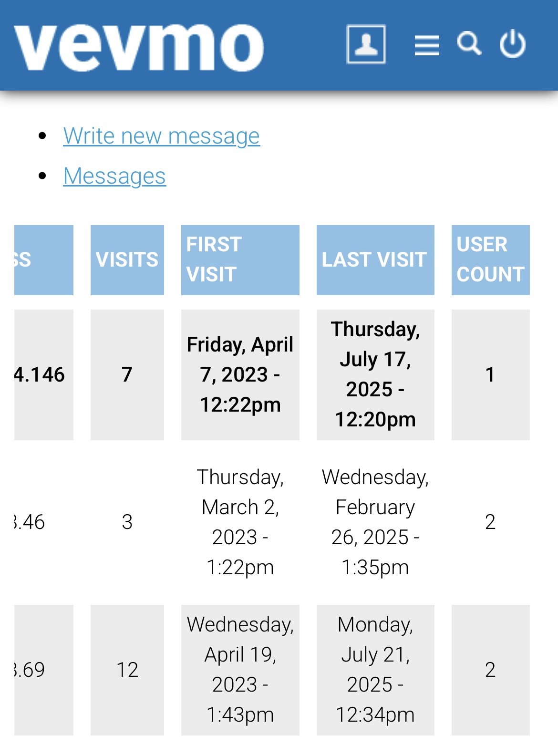The width and height of the screenshot is (558, 756).
Task: Click the user count 1 cell
Action: [x=491, y=375]
